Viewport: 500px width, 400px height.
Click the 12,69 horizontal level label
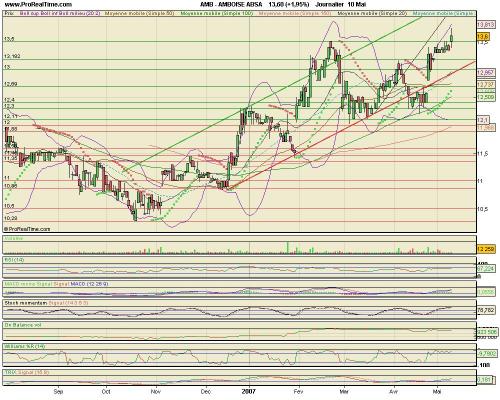tap(10, 84)
